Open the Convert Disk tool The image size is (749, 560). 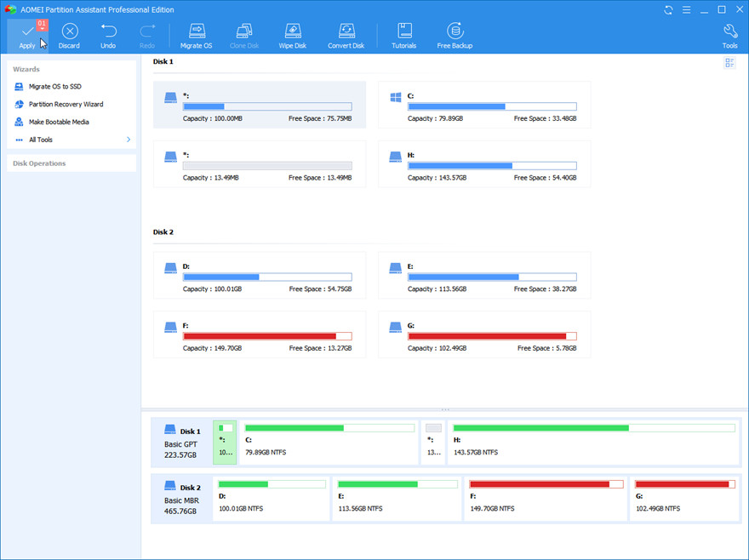[346, 37]
